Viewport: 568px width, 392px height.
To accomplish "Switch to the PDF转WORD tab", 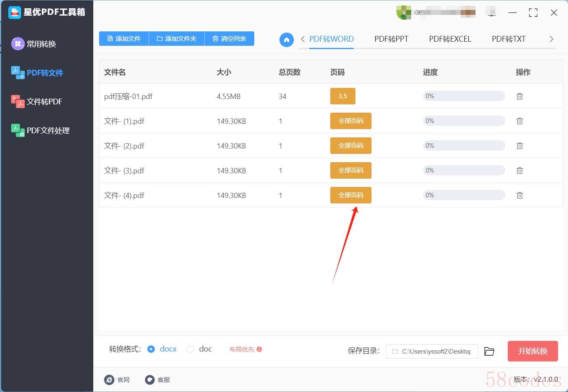I will click(x=331, y=39).
